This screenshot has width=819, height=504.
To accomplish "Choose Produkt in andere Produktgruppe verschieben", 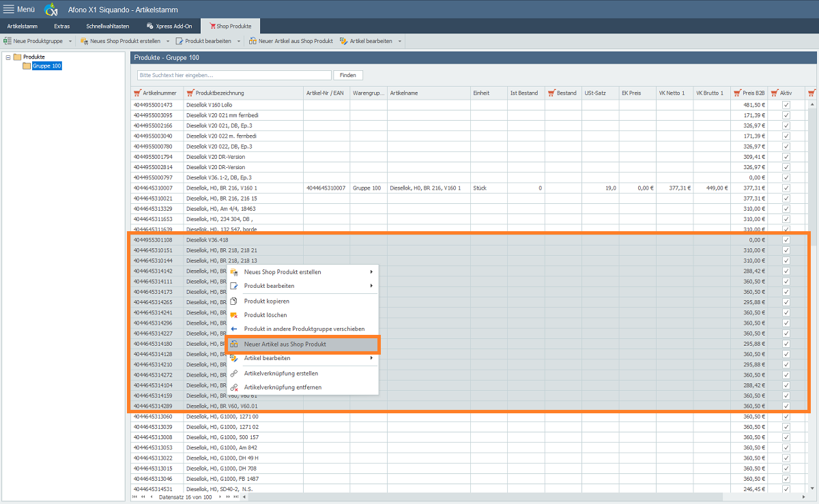I will [302, 329].
